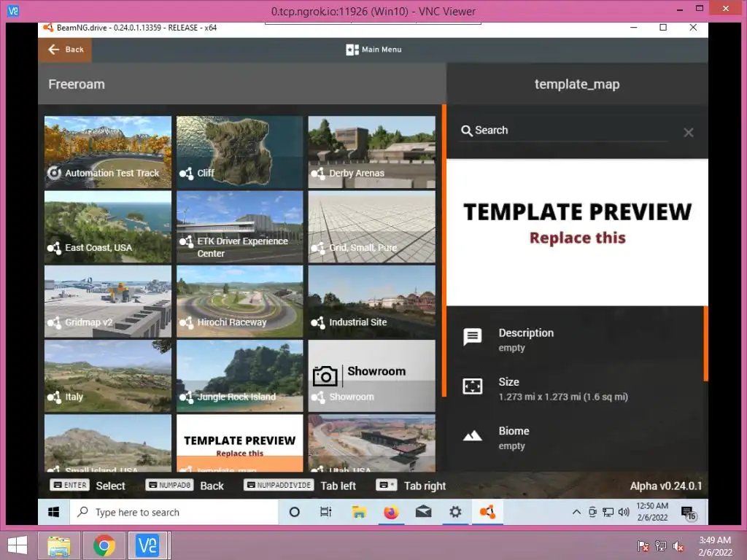The width and height of the screenshot is (747, 560).
Task: Click remote taskbar network icon
Action: point(608,512)
